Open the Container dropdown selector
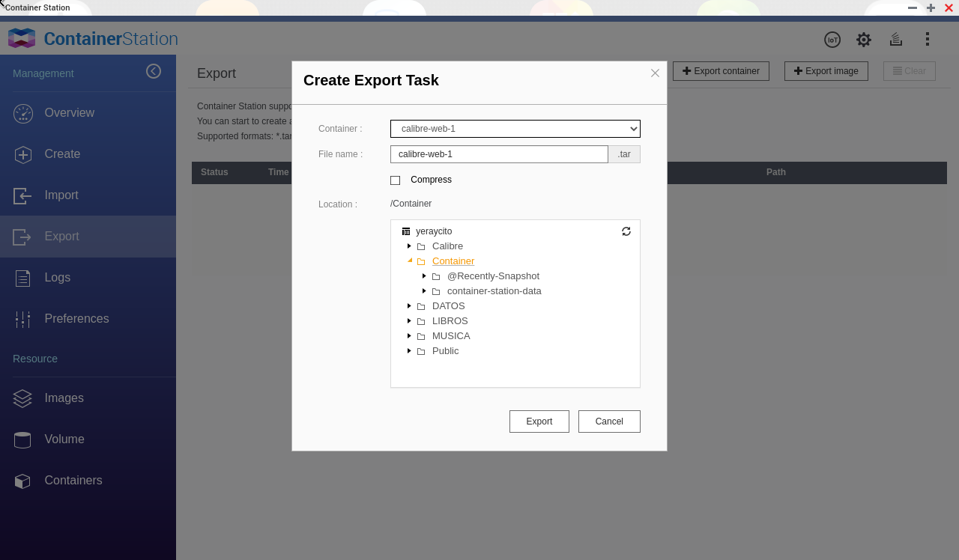 coord(515,129)
